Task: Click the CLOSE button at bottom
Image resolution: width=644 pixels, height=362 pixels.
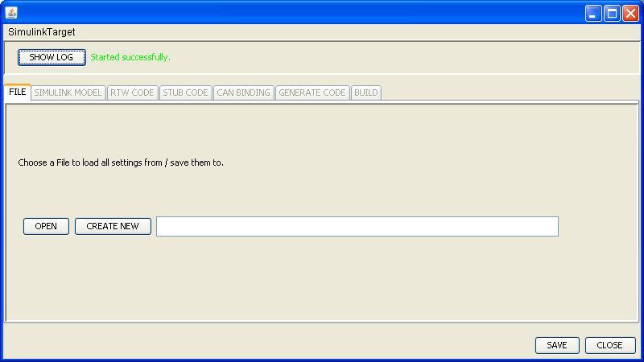Action: pos(610,345)
